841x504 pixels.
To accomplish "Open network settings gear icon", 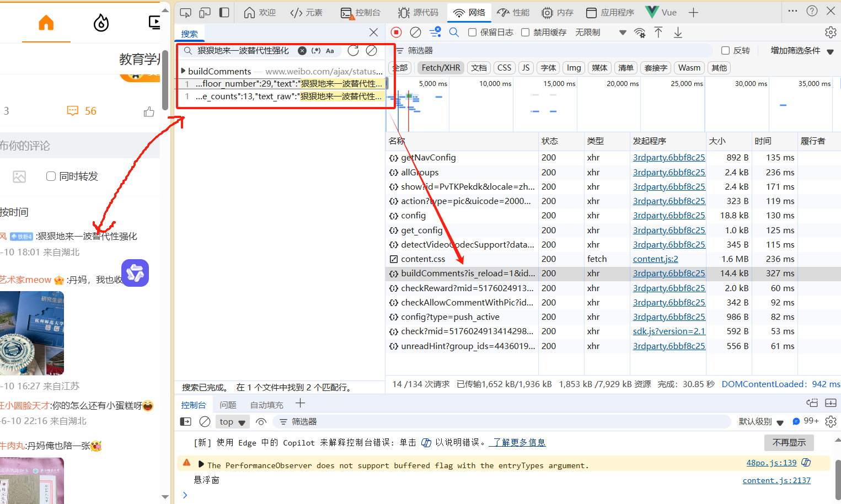I will pos(831,33).
